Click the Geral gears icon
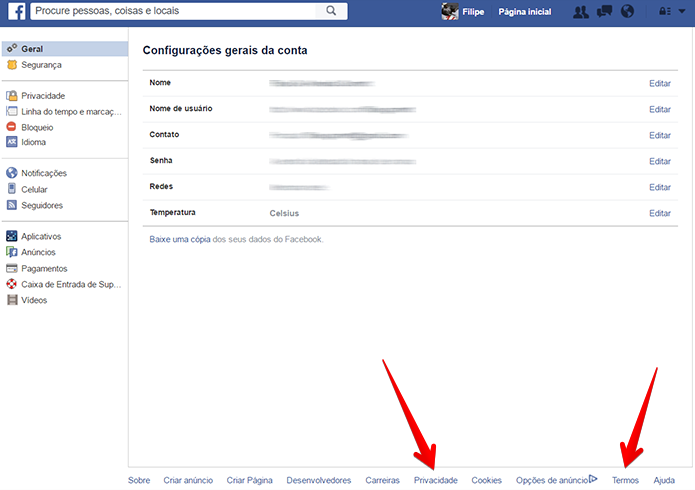This screenshot has height=490, width=695. point(12,48)
